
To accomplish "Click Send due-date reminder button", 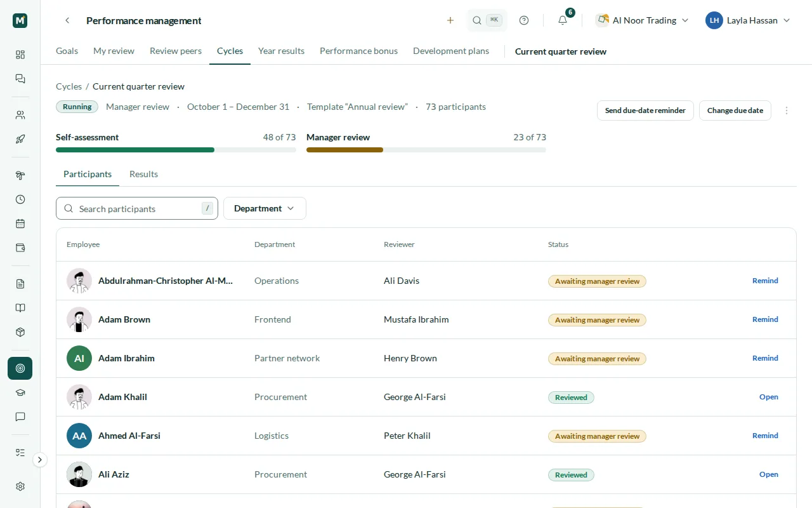I will point(645,110).
